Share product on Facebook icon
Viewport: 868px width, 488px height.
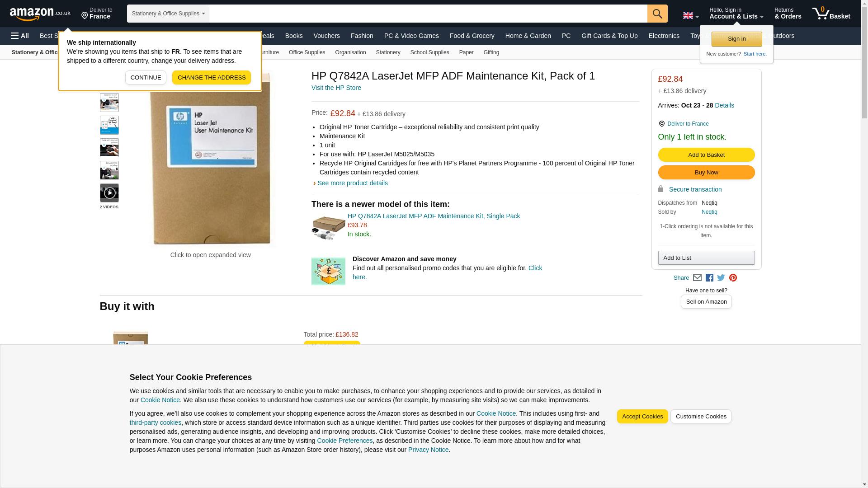[709, 278]
